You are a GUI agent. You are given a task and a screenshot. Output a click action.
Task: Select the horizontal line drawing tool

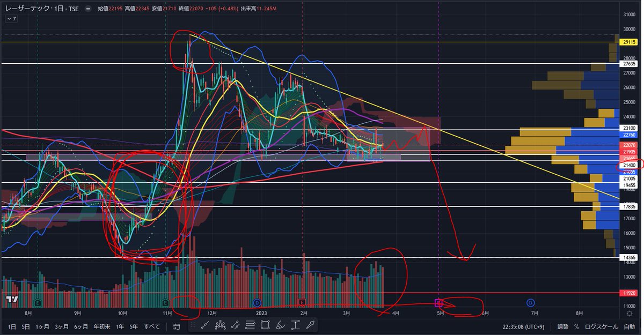[x=250, y=325]
